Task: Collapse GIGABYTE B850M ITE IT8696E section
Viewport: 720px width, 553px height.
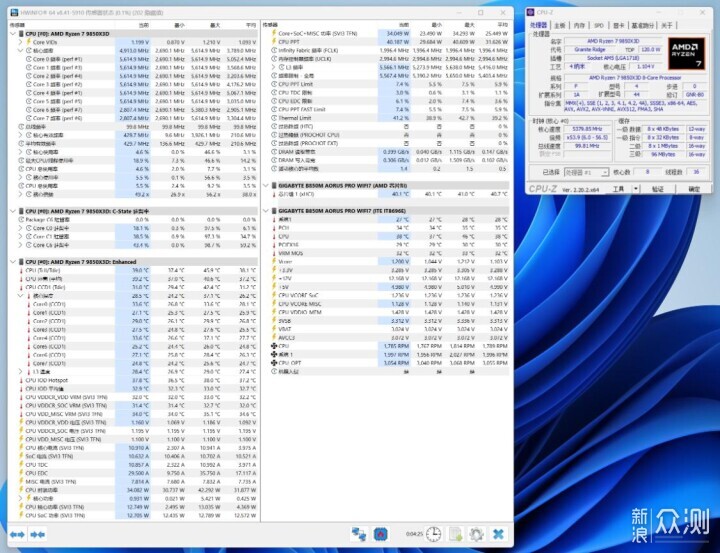Action: 266,211
